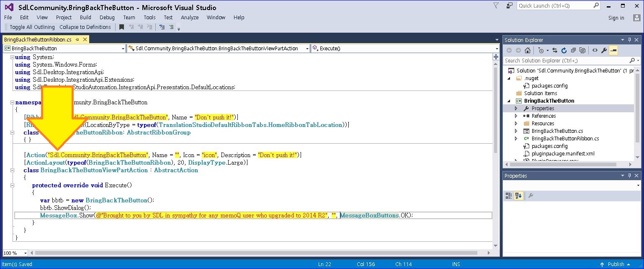Open the editor zoom level 100% dropdown
This screenshot has height=269, width=644.
click(x=26, y=253)
